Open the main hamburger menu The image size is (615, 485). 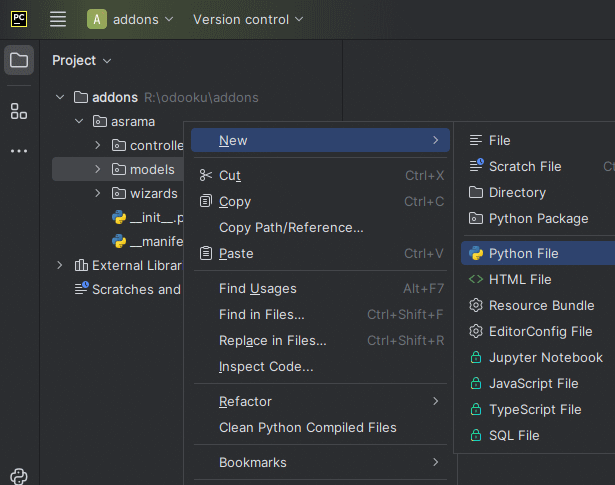click(58, 19)
